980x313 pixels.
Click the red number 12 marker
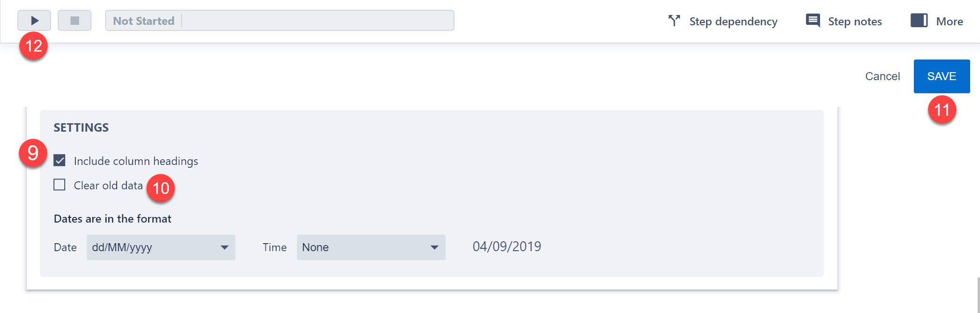34,46
